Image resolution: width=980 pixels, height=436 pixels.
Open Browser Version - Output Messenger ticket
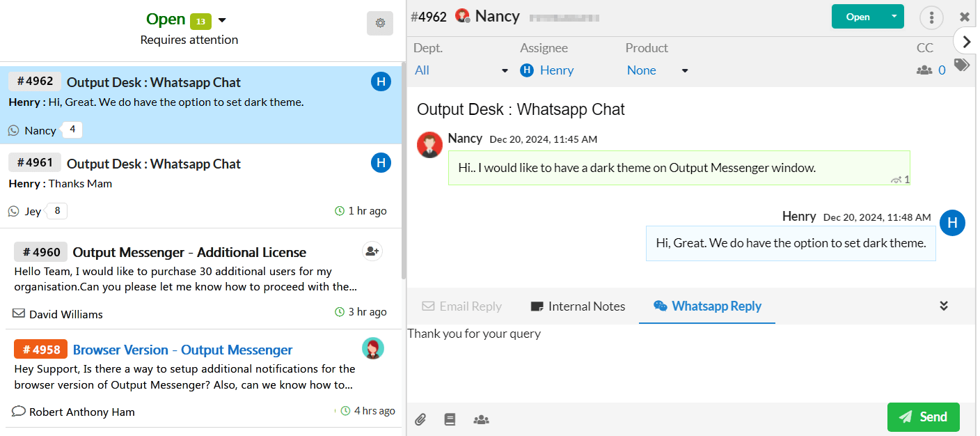point(182,350)
